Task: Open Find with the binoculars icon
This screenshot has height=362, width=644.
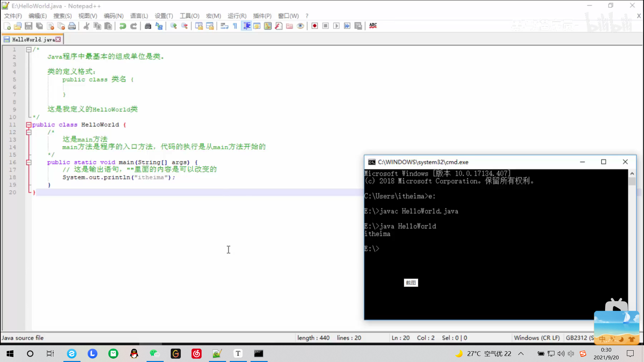Action: click(148, 26)
